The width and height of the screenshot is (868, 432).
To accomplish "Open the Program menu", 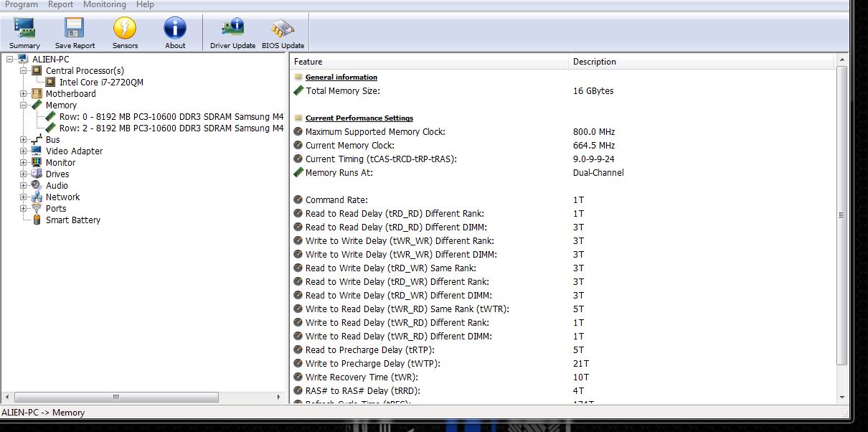I will tap(22, 4).
